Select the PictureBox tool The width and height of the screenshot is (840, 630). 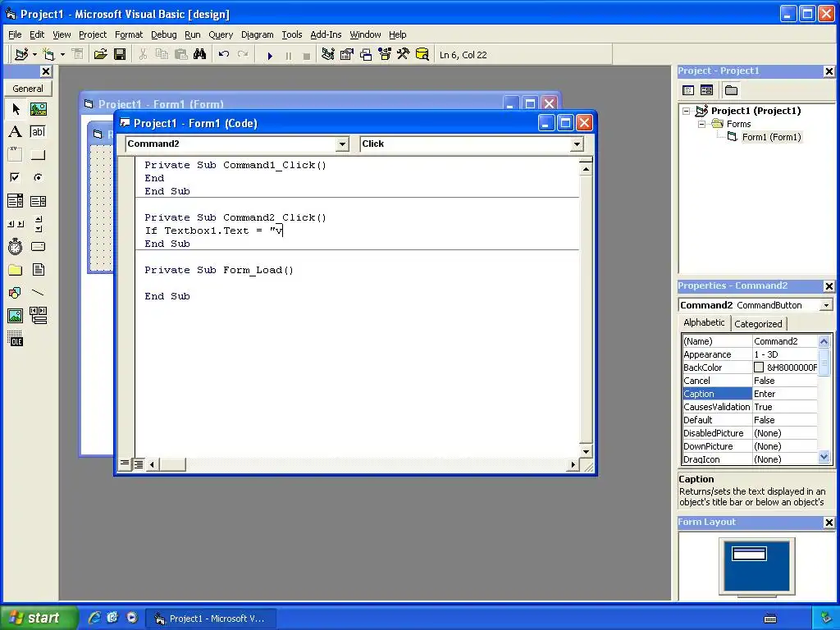click(x=38, y=109)
